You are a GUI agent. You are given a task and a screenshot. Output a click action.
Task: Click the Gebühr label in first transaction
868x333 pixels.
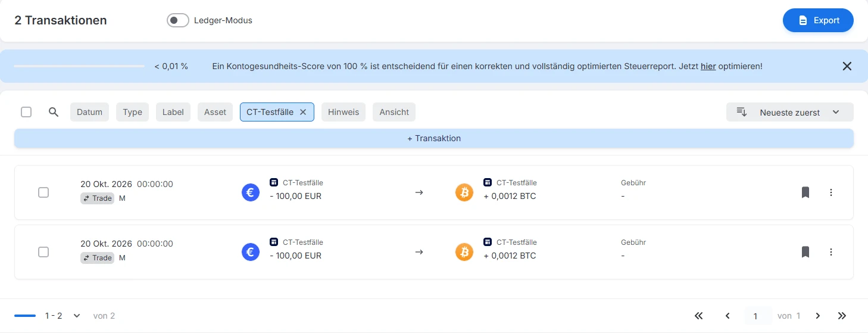(x=633, y=183)
